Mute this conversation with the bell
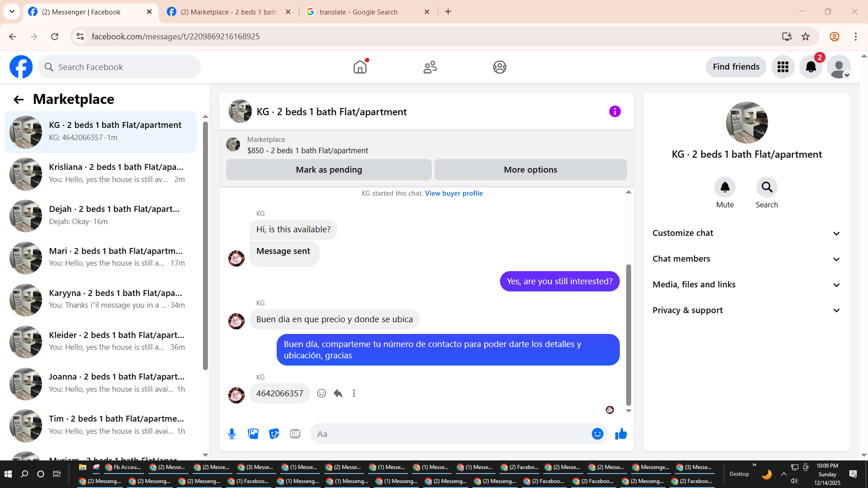 click(725, 187)
